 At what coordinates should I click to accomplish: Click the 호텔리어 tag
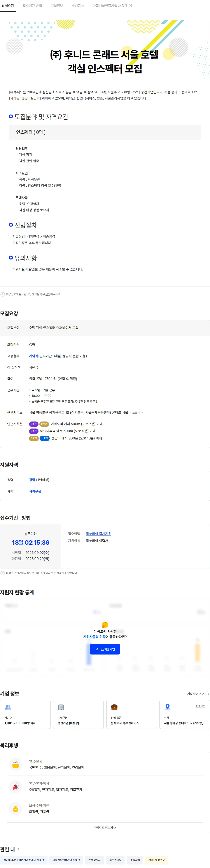[135, 860]
